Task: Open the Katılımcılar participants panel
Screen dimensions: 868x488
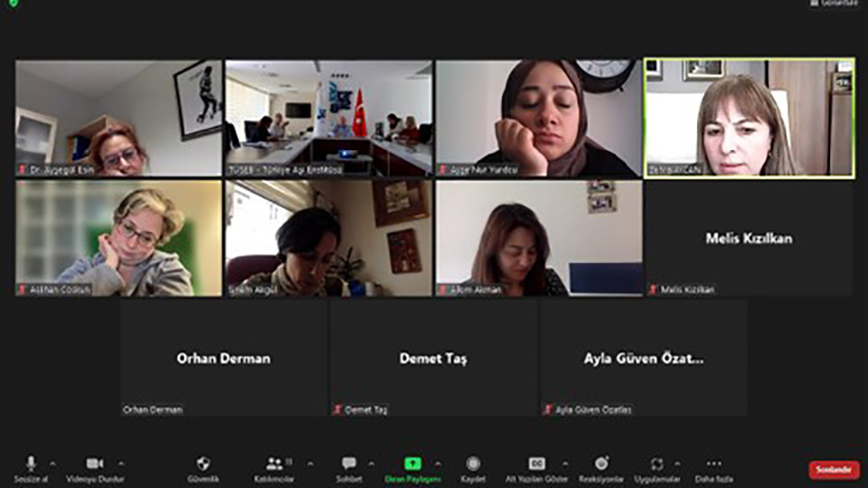Action: tap(273, 465)
